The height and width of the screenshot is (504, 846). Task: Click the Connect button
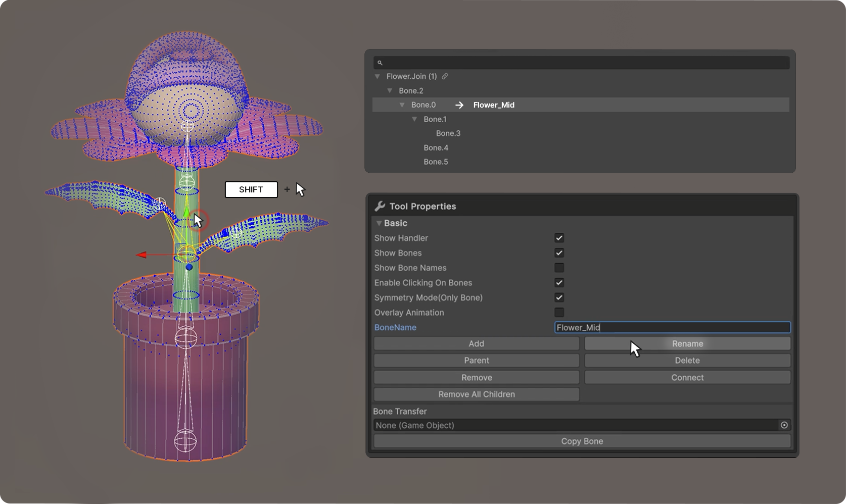pyautogui.click(x=687, y=377)
